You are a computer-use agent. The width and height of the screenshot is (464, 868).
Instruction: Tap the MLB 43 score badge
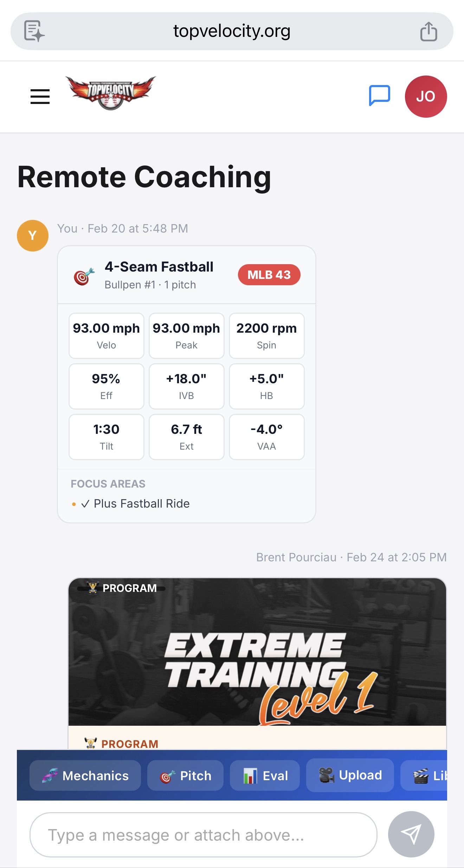(269, 275)
